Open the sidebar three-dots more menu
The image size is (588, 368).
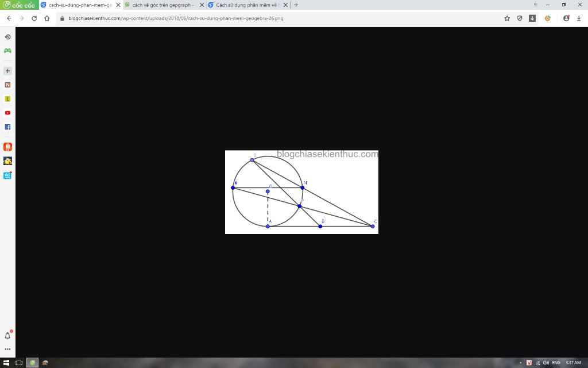[x=7, y=349]
